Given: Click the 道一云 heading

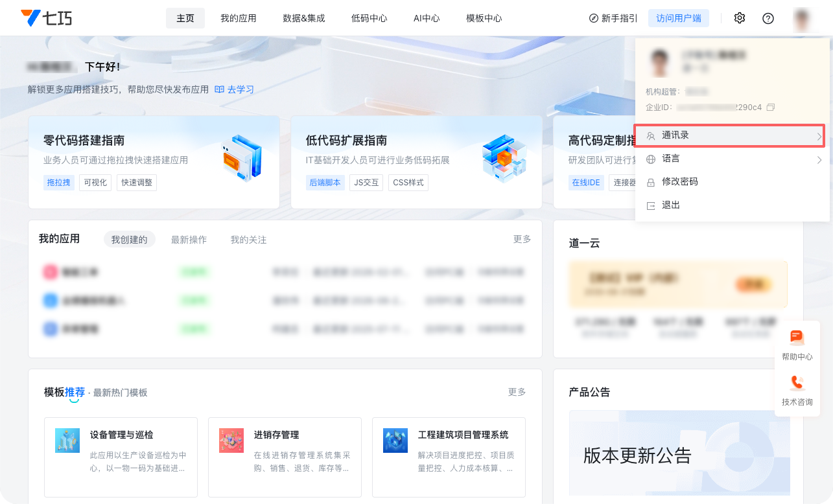Looking at the screenshot, I should coord(585,244).
